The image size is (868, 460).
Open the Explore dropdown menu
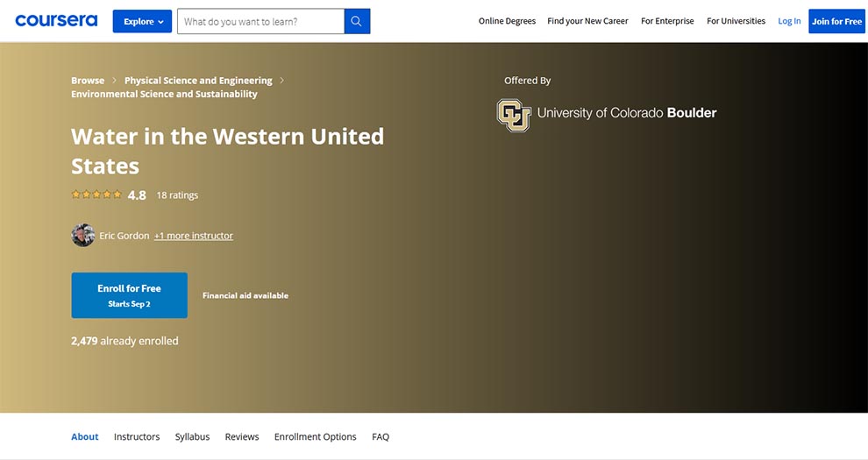142,21
